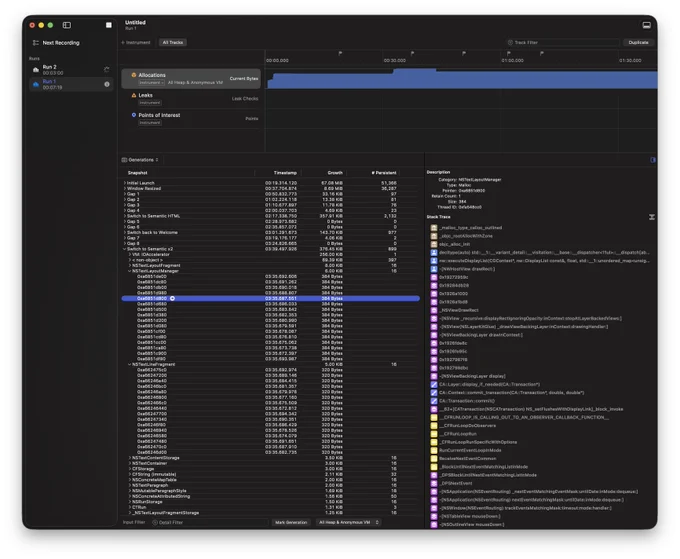The image size is (680, 559).
Task: Toggle the sidebar visibility icon
Action: pyautogui.click(x=67, y=25)
